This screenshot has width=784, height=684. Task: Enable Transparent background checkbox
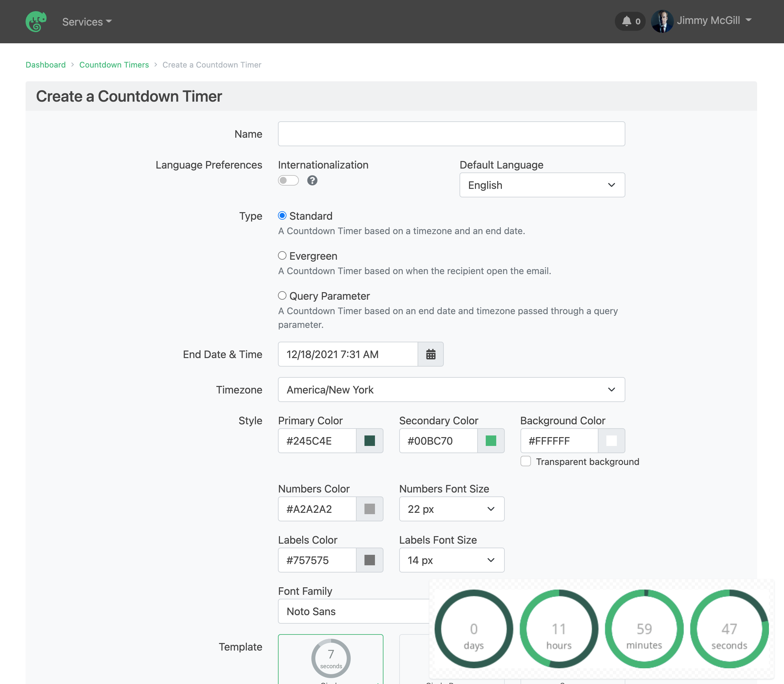click(x=526, y=461)
